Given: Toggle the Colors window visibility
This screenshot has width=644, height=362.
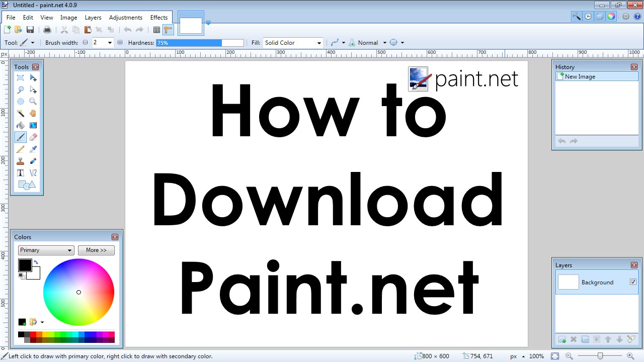Looking at the screenshot, I should pyautogui.click(x=611, y=17).
